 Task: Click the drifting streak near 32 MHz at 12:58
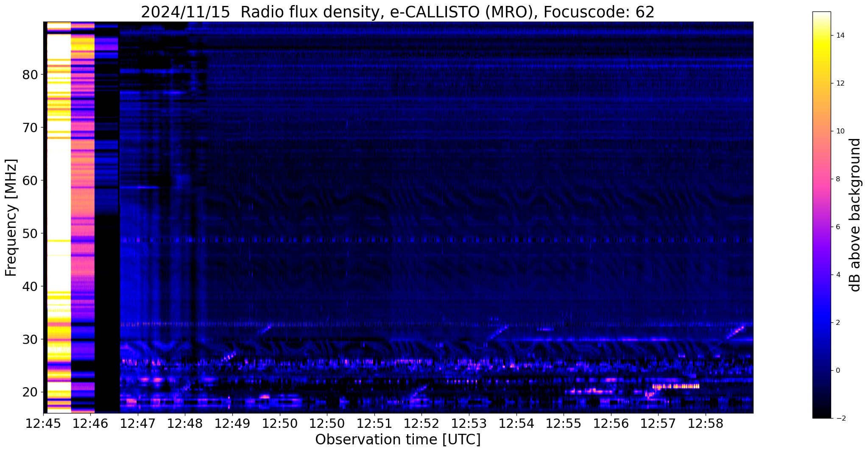tap(735, 332)
